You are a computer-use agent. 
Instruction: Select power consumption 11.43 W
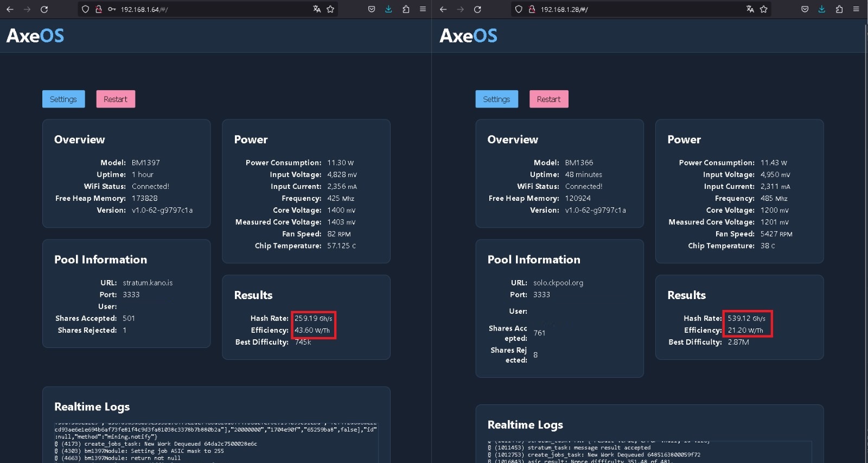[x=774, y=163]
